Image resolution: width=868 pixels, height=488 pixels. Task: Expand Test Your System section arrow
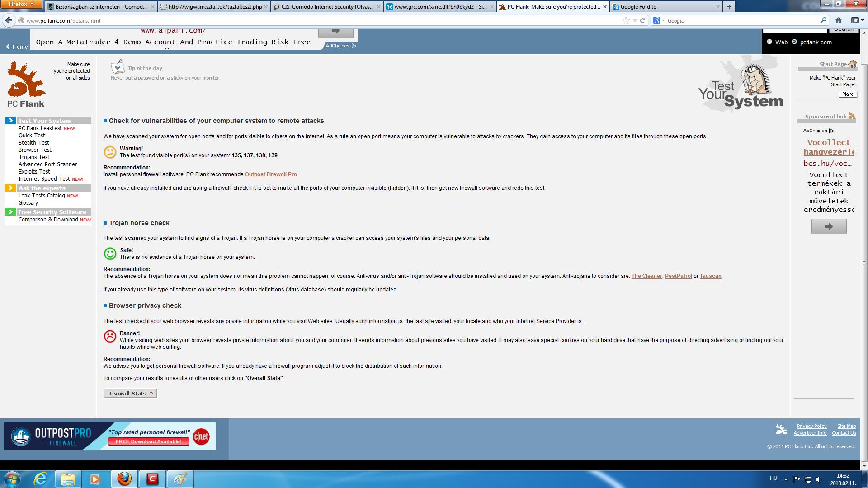coord(10,121)
